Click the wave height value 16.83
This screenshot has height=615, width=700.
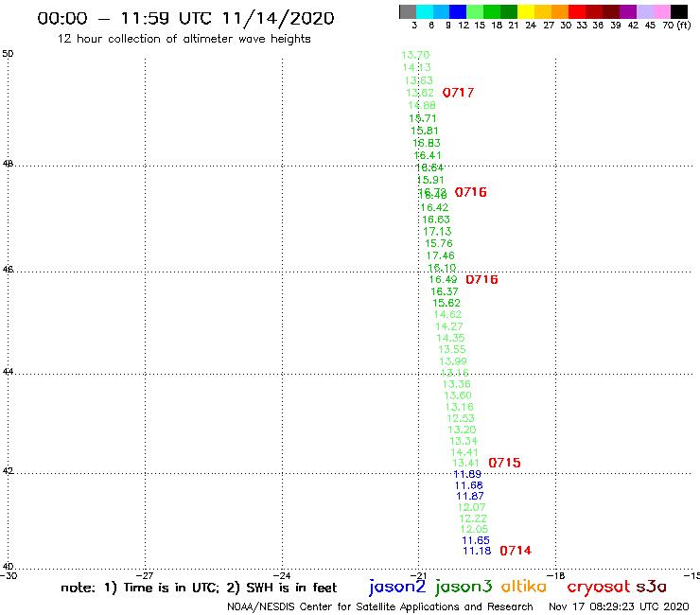pyautogui.click(x=427, y=144)
